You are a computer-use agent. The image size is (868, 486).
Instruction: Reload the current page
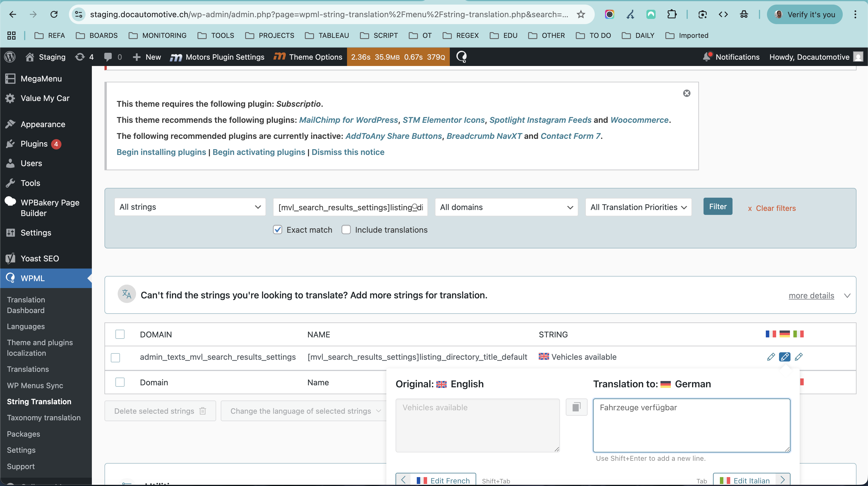click(54, 14)
